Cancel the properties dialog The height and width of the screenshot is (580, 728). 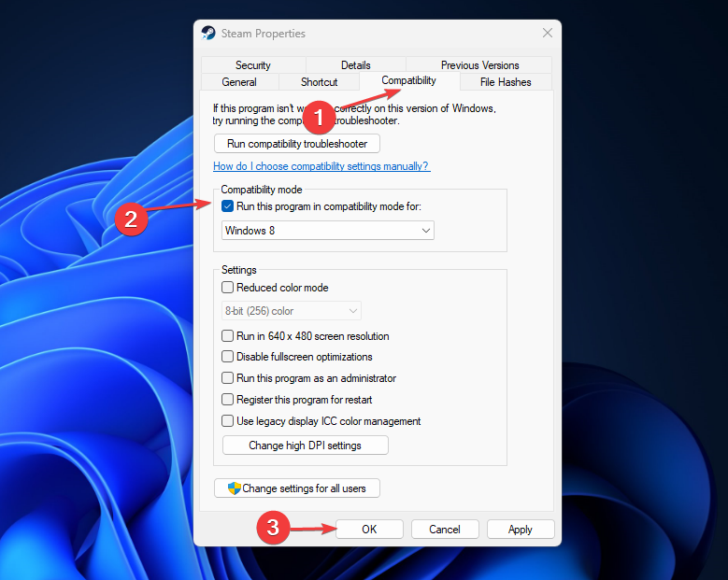pyautogui.click(x=445, y=530)
